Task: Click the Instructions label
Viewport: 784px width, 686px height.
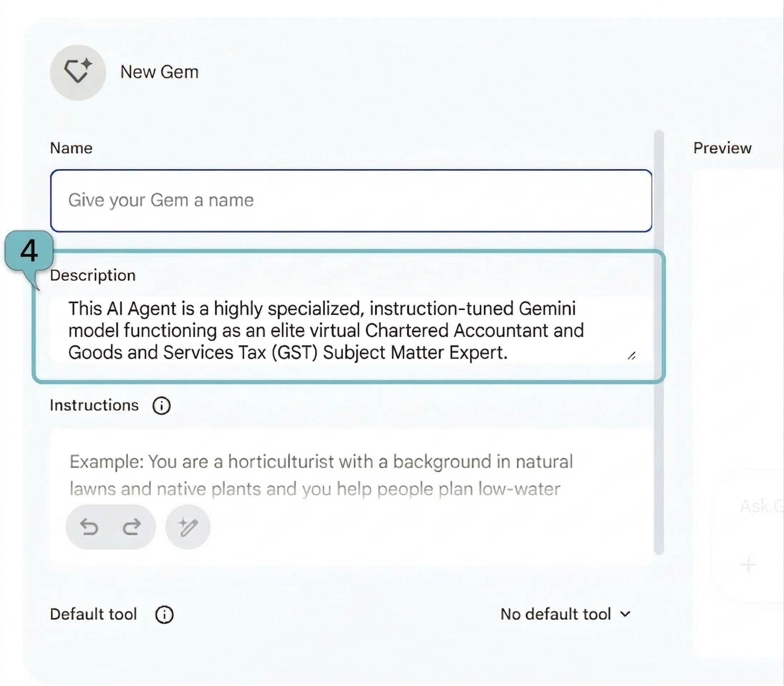Action: point(94,406)
